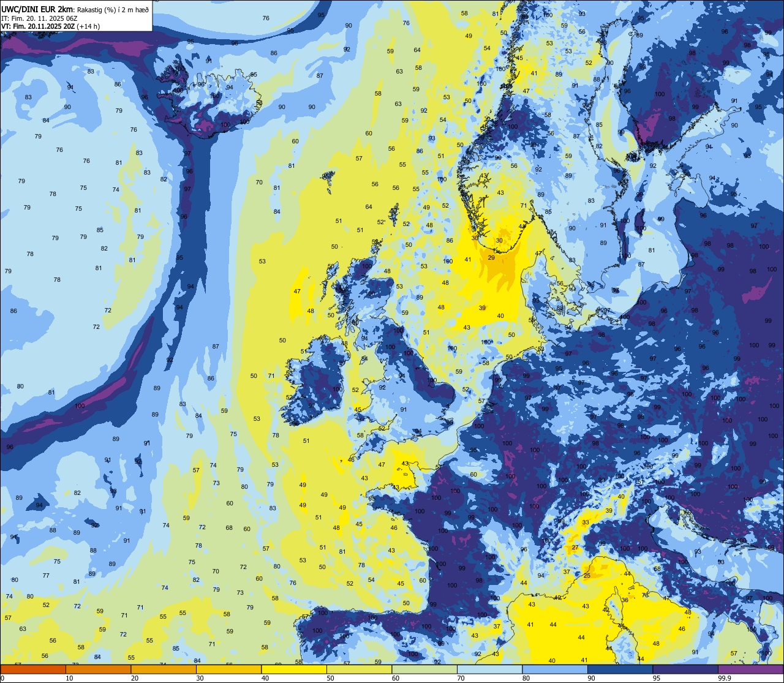Click the '99.9' label under the legend
The height and width of the screenshot is (683, 784).
click(x=724, y=678)
